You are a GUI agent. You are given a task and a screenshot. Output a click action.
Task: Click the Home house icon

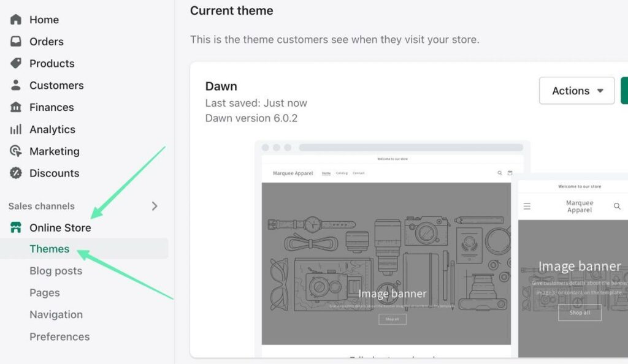16,20
